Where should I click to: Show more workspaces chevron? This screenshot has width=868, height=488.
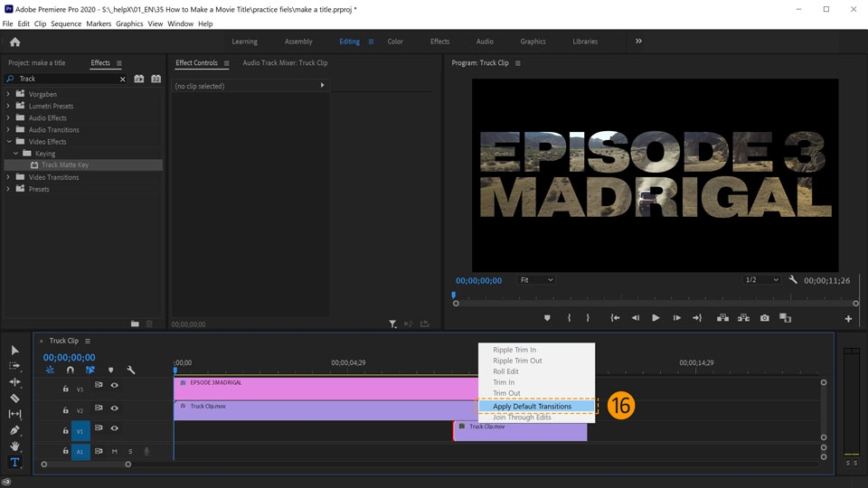coord(638,41)
